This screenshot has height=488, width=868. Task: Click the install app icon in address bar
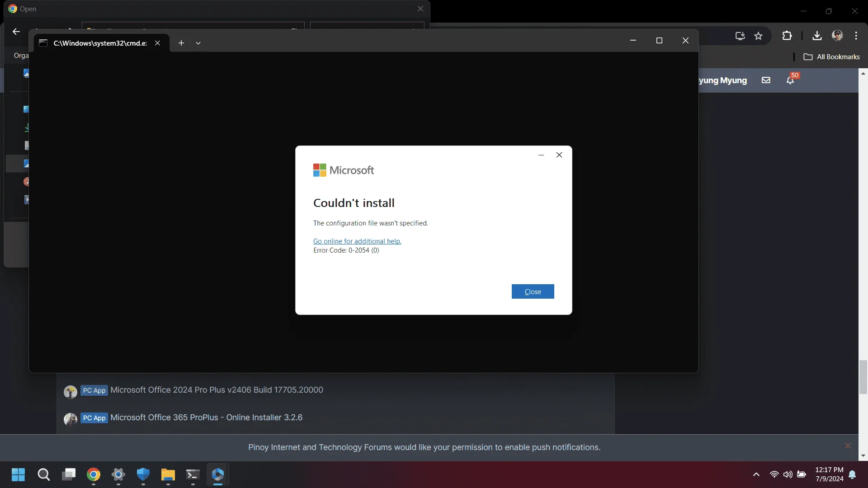[x=740, y=36]
